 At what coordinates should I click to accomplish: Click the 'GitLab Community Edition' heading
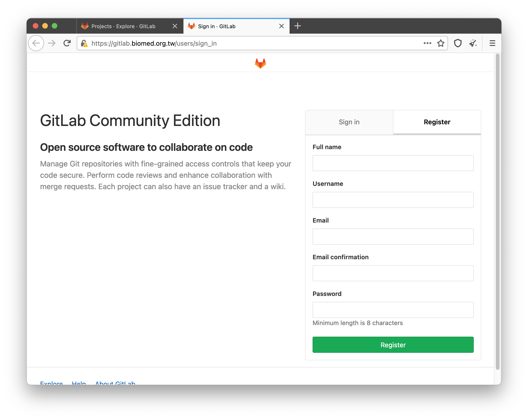pyautogui.click(x=130, y=121)
